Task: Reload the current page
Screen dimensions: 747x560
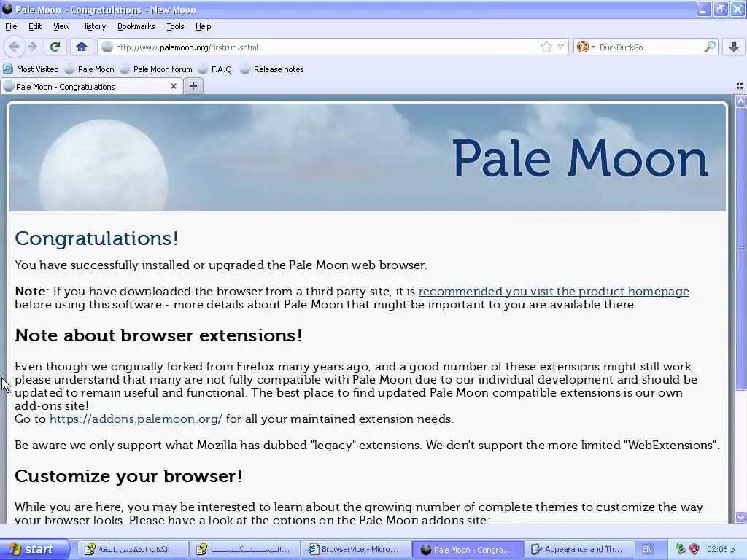Action: (x=55, y=47)
